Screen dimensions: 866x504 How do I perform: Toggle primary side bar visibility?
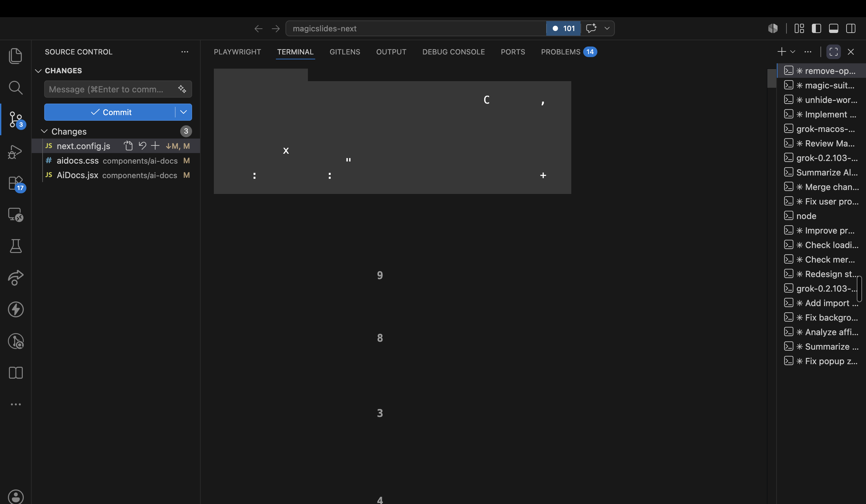pos(816,28)
